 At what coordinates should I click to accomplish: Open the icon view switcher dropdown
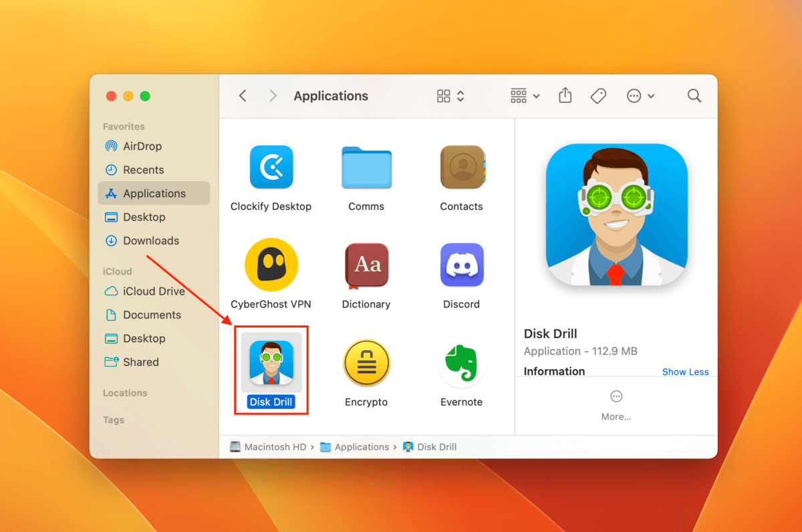(450, 96)
